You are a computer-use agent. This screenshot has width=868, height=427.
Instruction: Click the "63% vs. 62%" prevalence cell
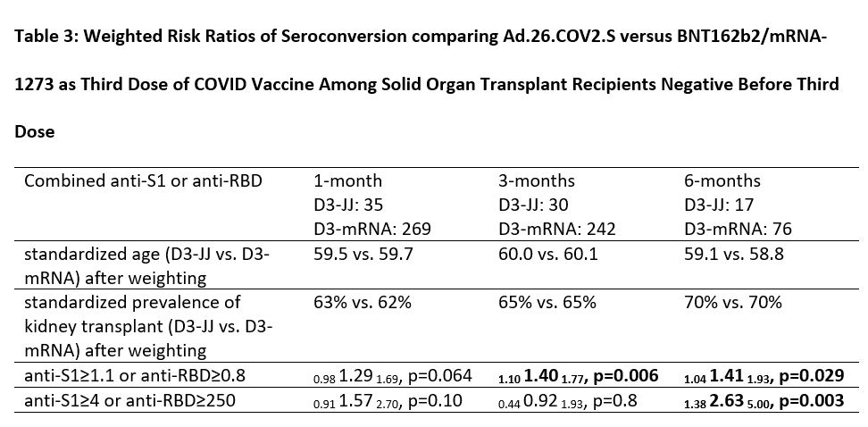tap(361, 302)
